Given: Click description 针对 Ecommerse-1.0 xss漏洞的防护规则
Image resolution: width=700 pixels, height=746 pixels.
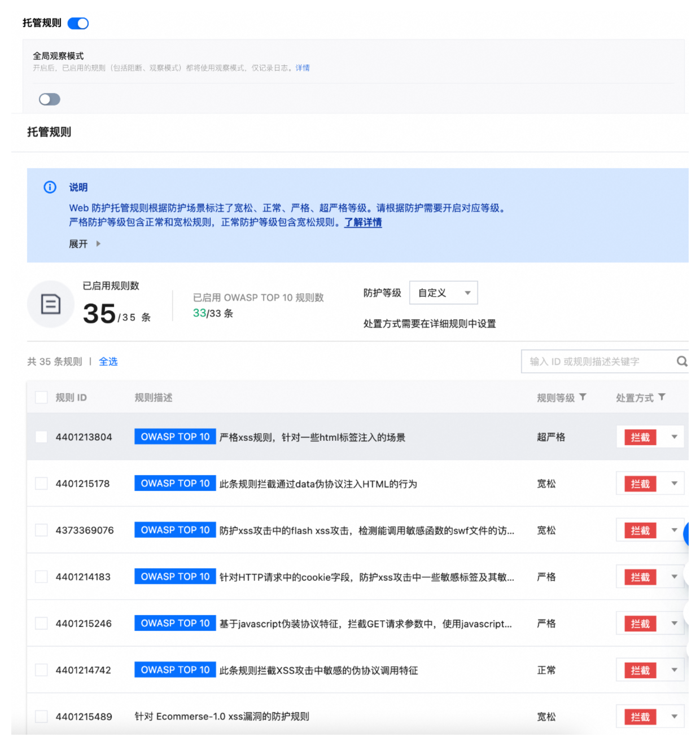Looking at the screenshot, I should [222, 716].
